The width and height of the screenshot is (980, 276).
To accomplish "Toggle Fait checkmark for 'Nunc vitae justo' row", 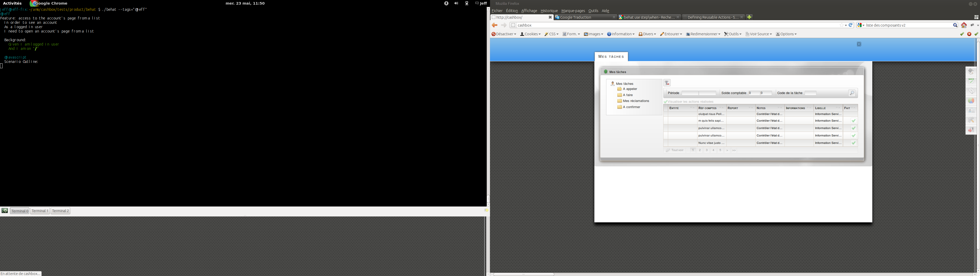I will (x=854, y=143).
